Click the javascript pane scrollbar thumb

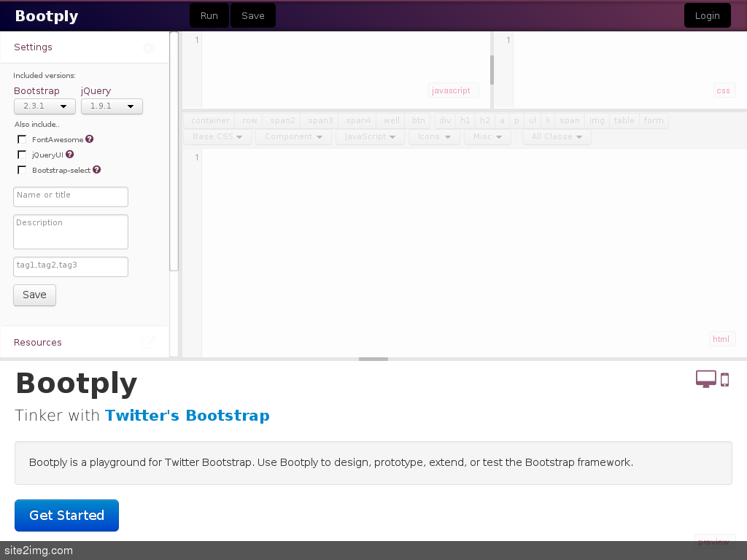click(x=492, y=70)
